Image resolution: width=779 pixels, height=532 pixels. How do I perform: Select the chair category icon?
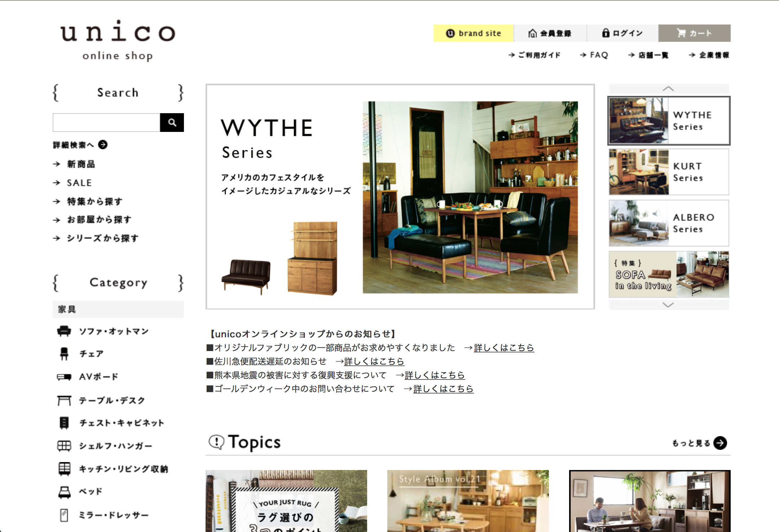pos(64,354)
